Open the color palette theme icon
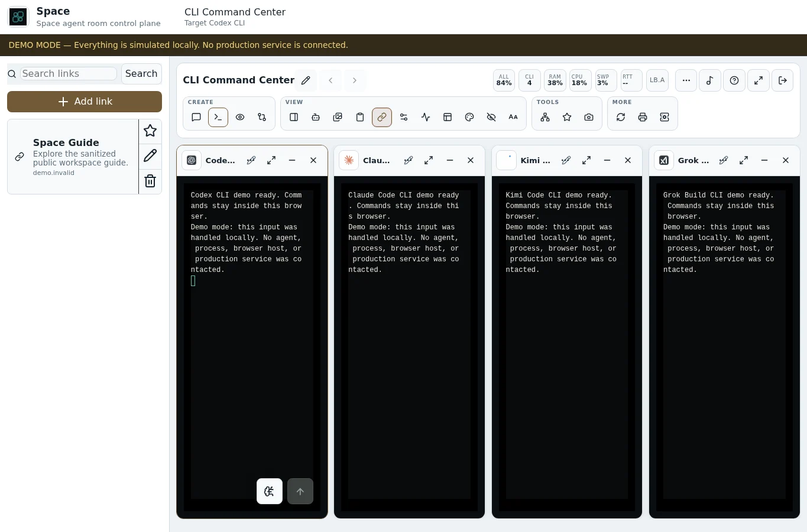The image size is (807, 532). 469,117
